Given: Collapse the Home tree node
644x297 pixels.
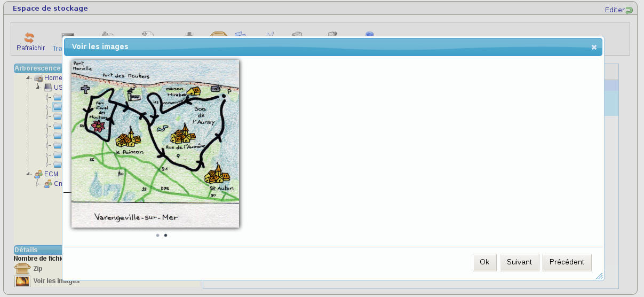Looking at the screenshot, I should (28, 78).
